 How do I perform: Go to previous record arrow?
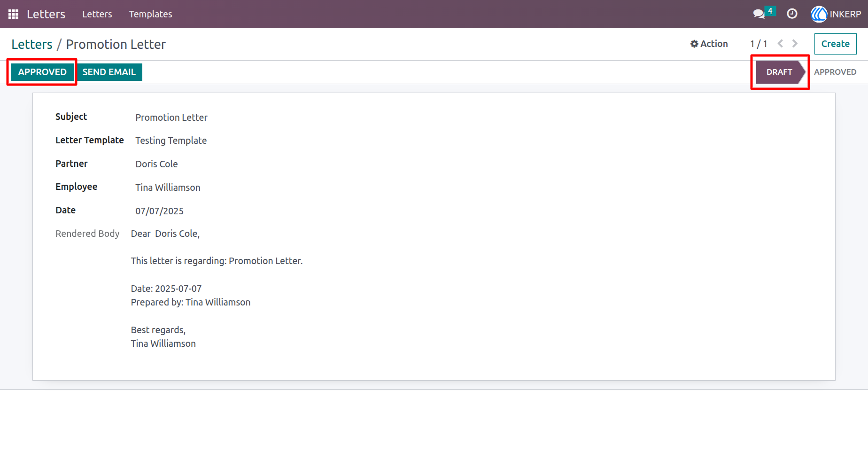click(780, 44)
